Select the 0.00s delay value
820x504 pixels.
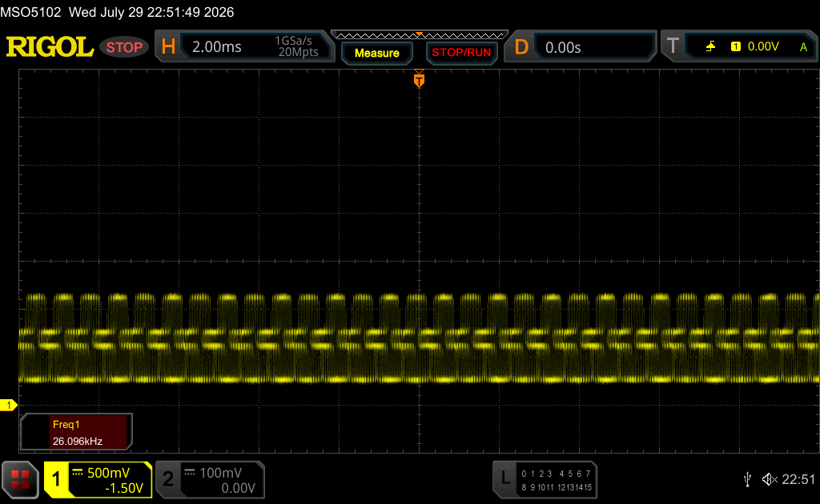[563, 47]
